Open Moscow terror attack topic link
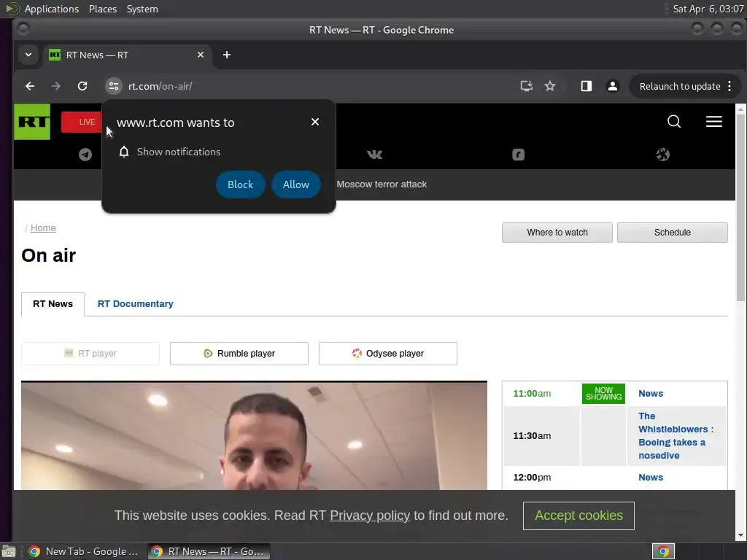Viewport: 747px width, 560px height. [382, 184]
